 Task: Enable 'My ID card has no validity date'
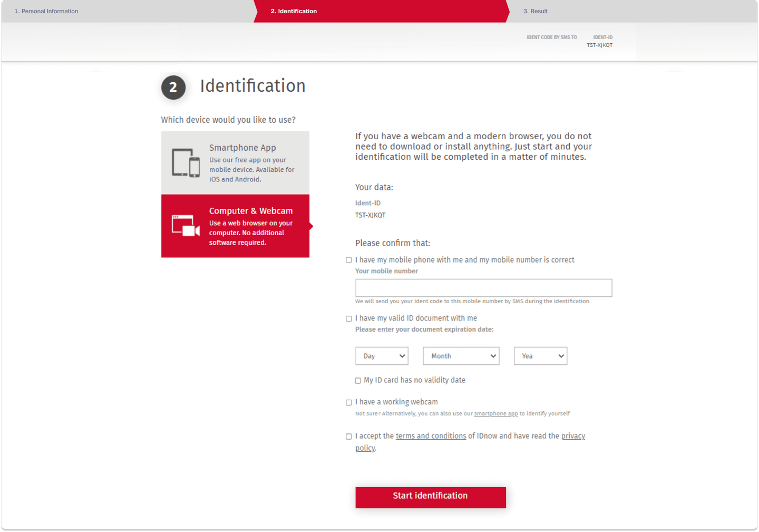pos(358,381)
